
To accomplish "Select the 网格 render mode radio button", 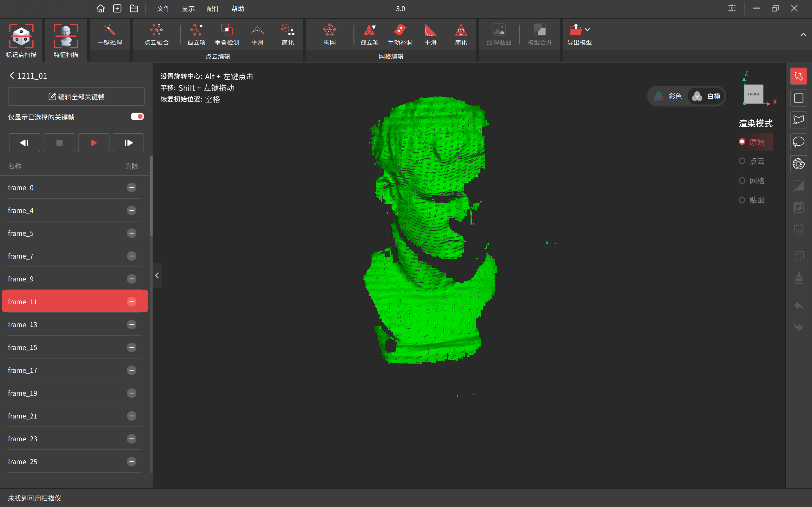I will tap(742, 181).
